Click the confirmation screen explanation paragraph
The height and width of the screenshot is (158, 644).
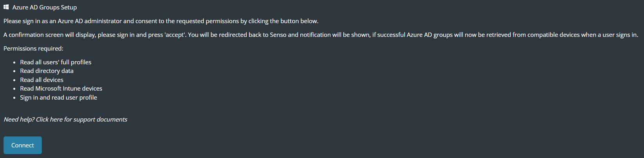tap(321, 35)
